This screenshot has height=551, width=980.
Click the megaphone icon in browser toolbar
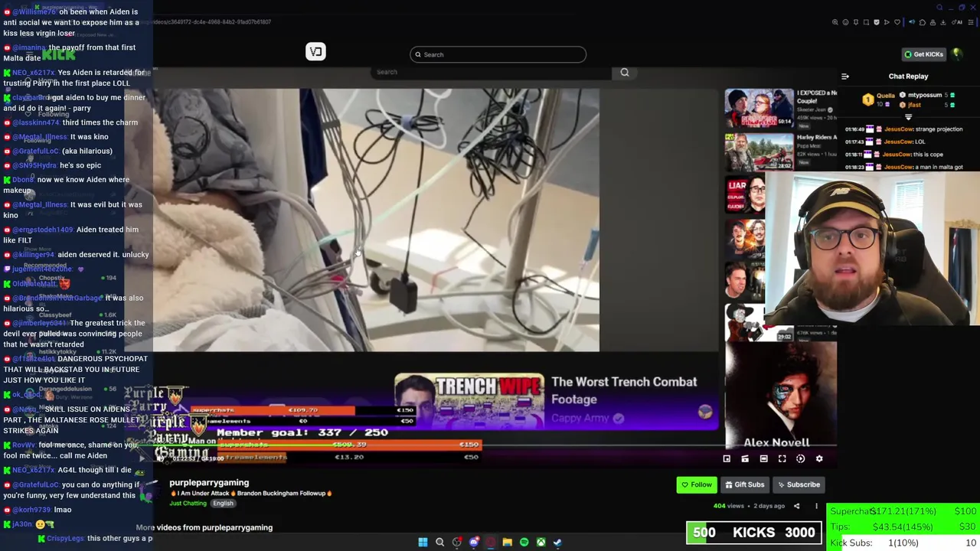[912, 22]
